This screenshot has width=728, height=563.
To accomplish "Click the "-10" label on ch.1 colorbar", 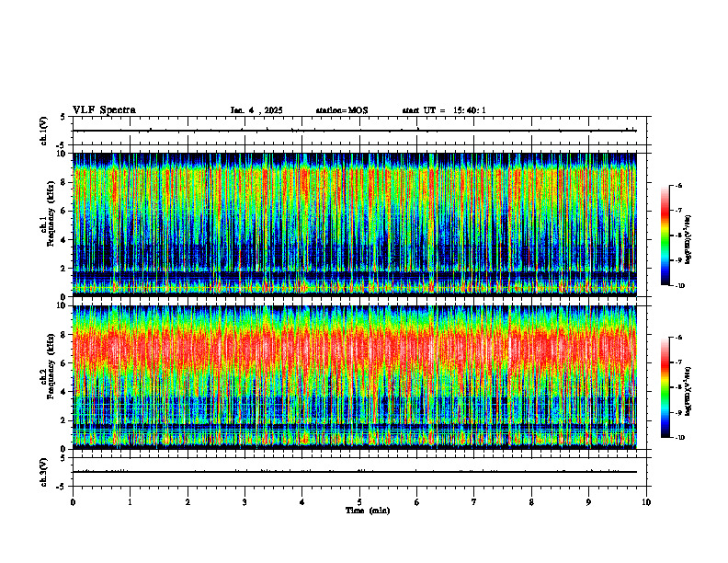I will 679,285.
